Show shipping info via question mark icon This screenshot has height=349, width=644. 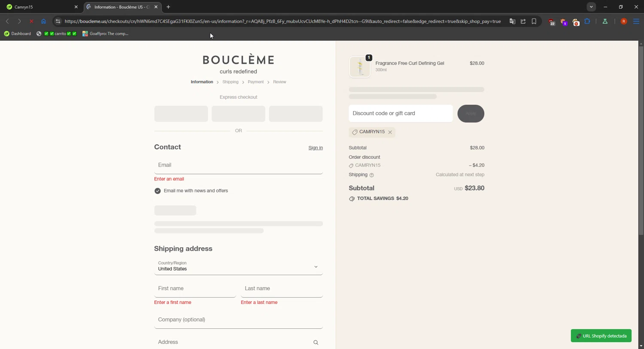(372, 175)
